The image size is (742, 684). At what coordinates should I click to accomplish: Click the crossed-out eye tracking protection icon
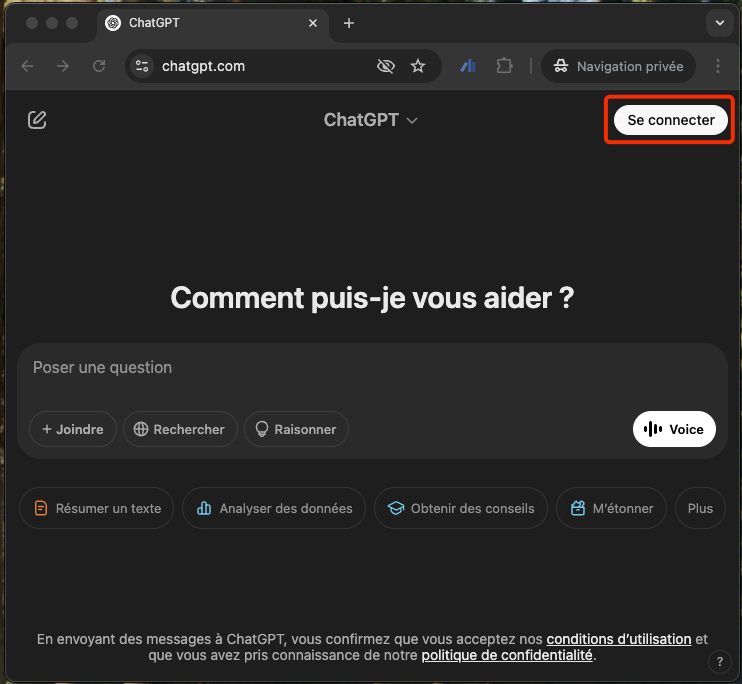(386, 66)
